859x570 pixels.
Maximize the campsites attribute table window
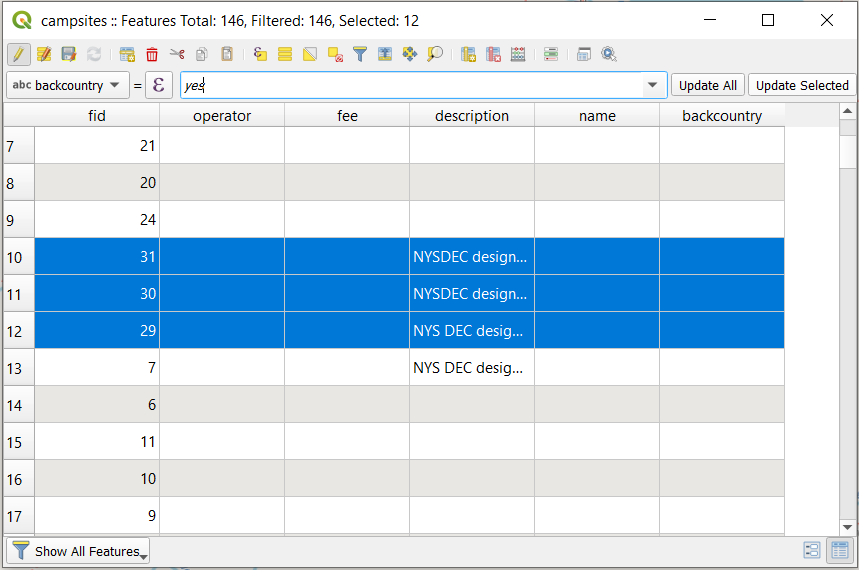(x=768, y=21)
